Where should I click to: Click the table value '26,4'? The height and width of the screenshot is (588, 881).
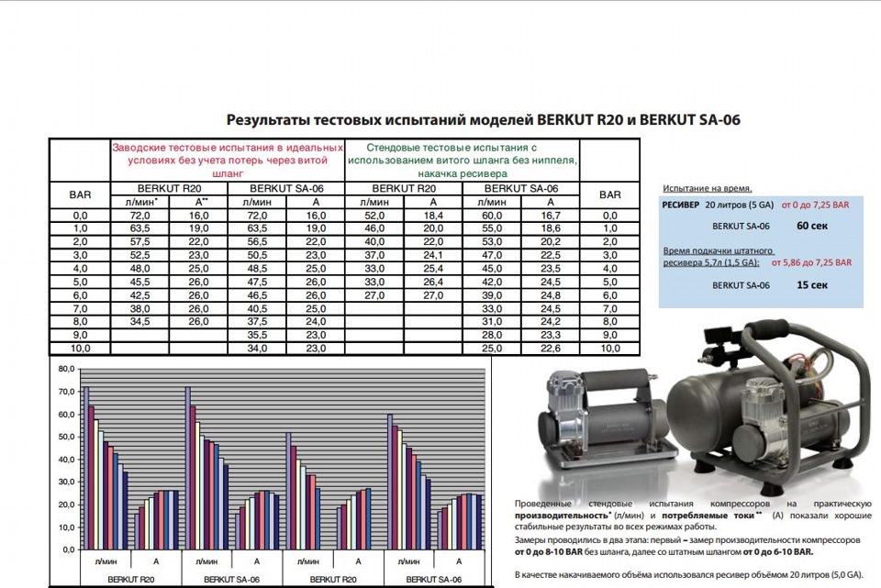(x=433, y=282)
